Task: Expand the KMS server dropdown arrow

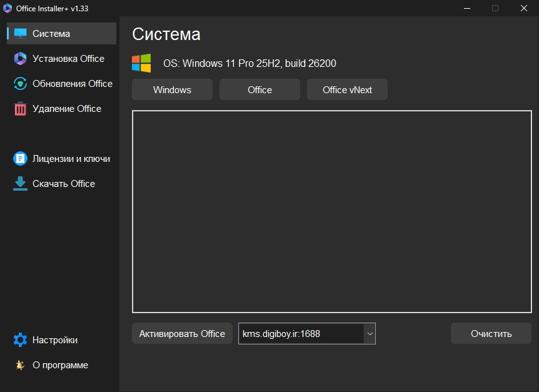Action: [370, 334]
